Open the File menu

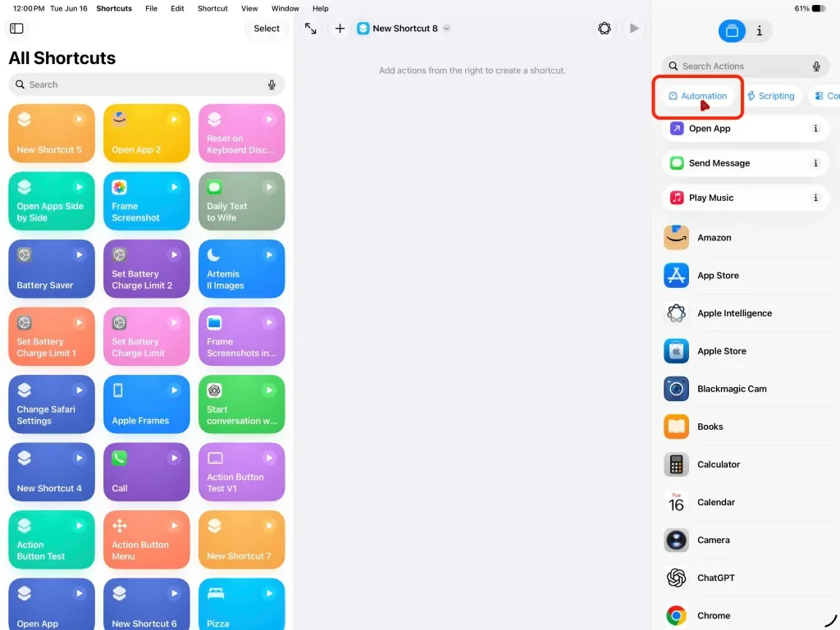coord(152,8)
